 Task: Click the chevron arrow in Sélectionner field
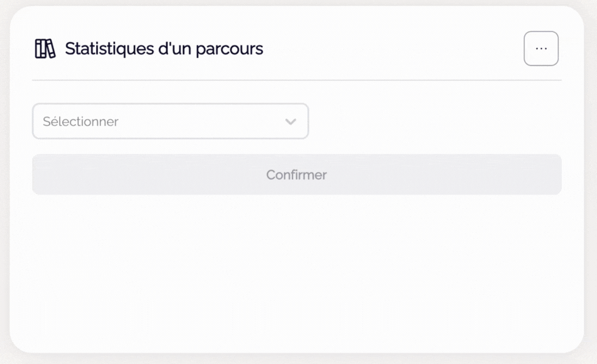pyautogui.click(x=291, y=122)
